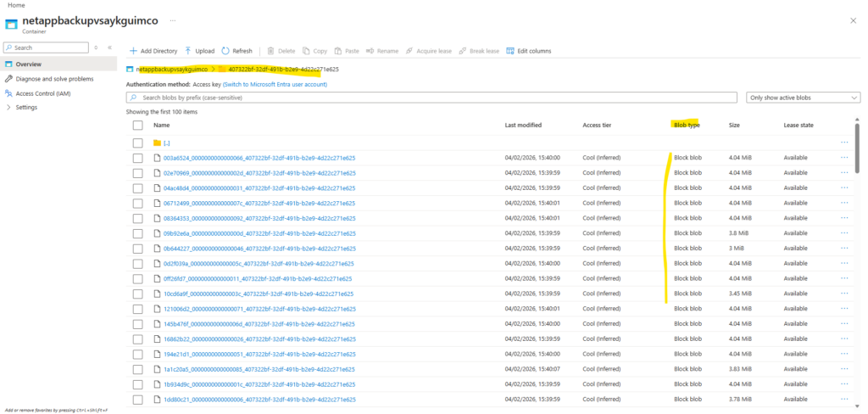Click the search blobs by prefix field

[x=432, y=98]
